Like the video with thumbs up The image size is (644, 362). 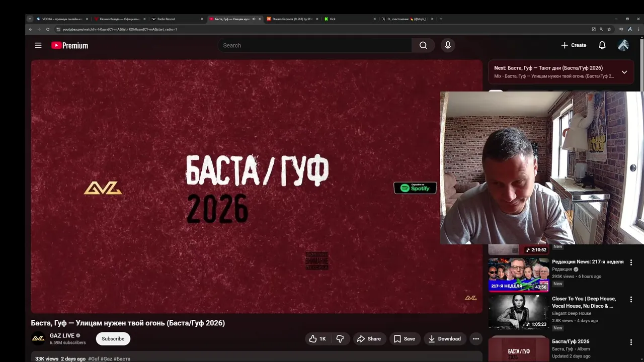(x=317, y=339)
